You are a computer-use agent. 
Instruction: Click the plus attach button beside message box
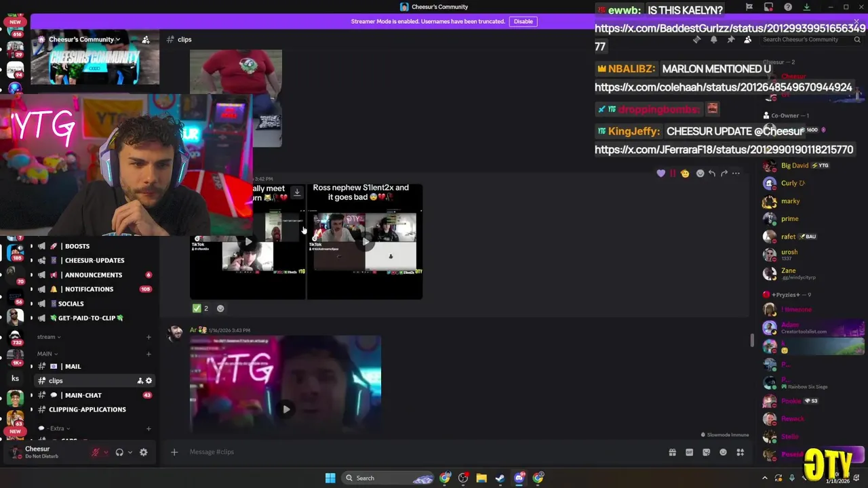pyautogui.click(x=174, y=452)
